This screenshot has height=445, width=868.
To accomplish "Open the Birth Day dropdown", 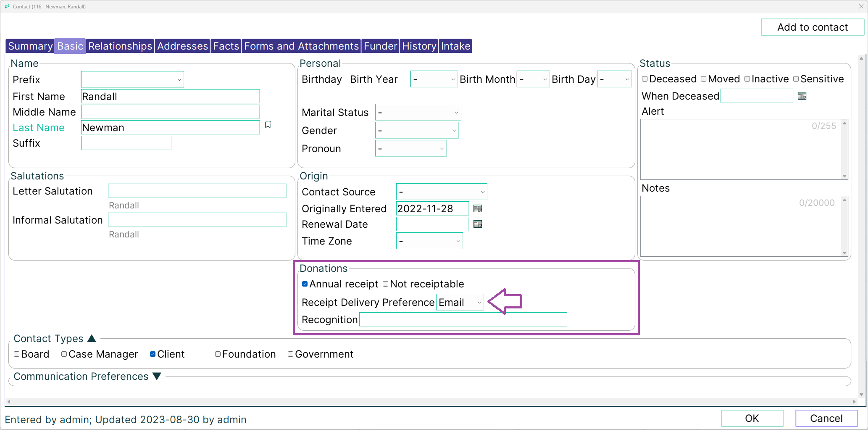I will click(x=614, y=79).
